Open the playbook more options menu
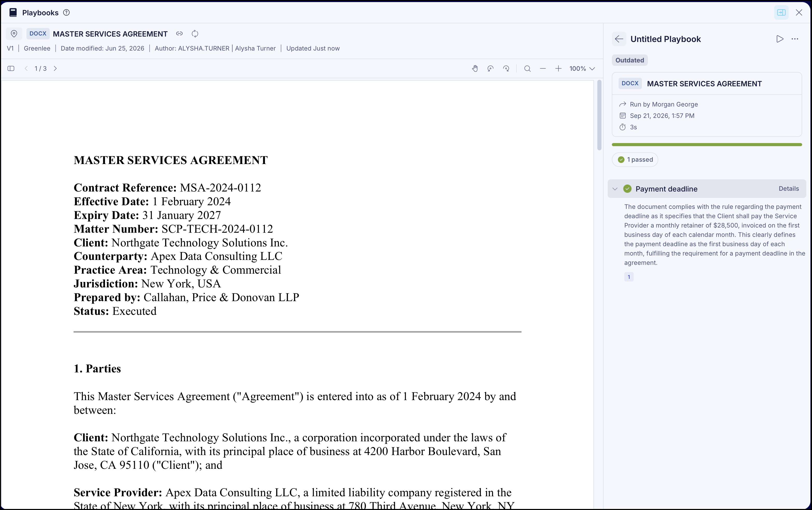Screen dimensions: 812x510 coord(795,39)
